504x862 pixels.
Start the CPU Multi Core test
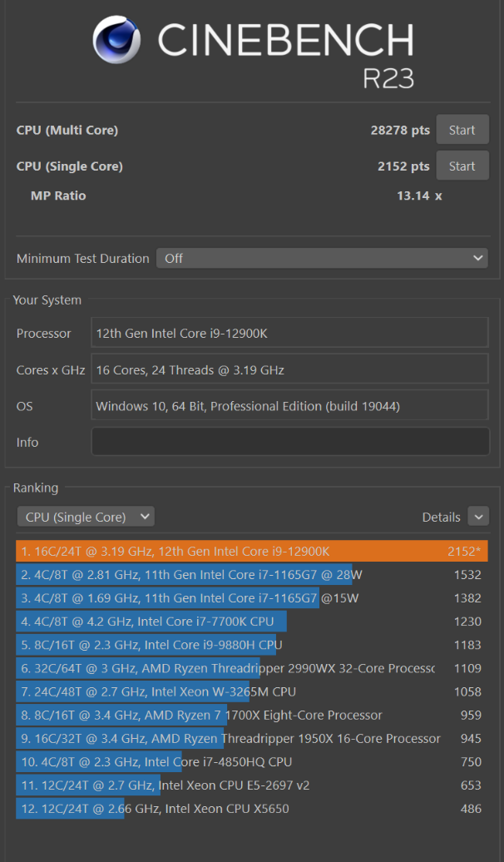click(x=462, y=130)
